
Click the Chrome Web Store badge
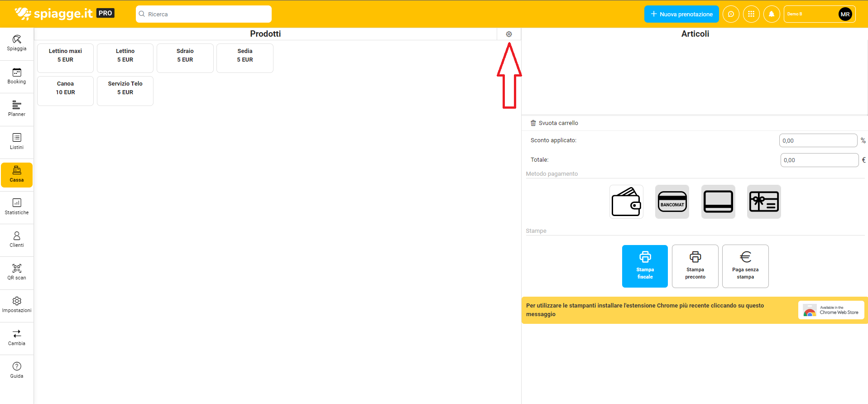tap(831, 310)
